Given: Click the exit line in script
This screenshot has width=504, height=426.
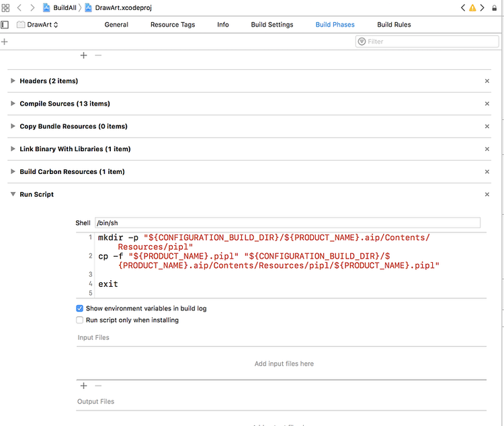Looking at the screenshot, I should click(x=108, y=284).
